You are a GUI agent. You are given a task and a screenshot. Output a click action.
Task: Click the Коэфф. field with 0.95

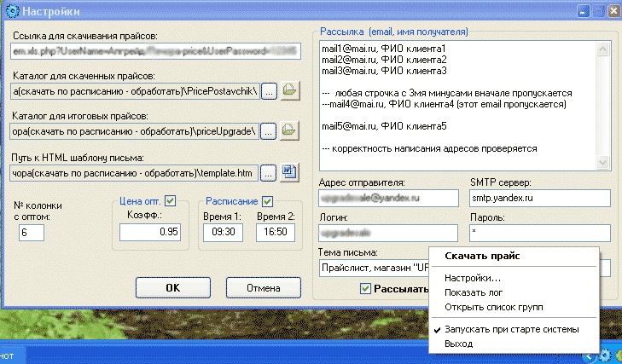[150, 232]
